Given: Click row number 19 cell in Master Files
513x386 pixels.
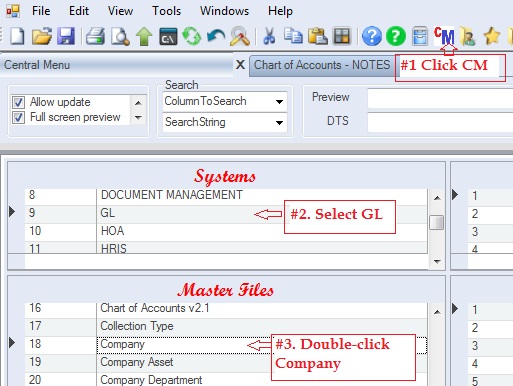Looking at the screenshot, I should pos(60,363).
